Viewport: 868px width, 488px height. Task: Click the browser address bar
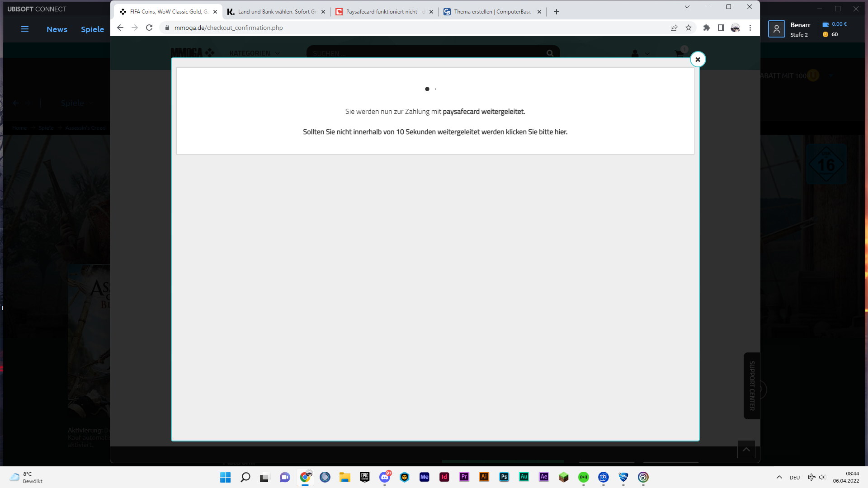tap(316, 28)
